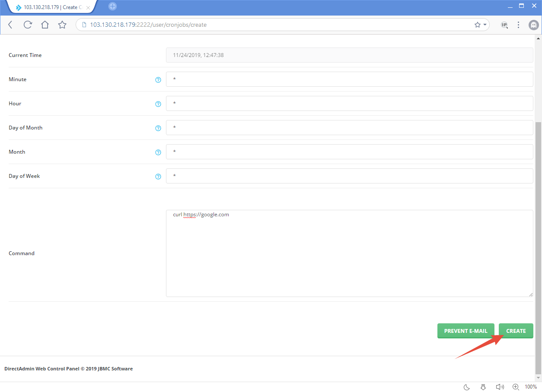
Task: Toggle sound with the speaker icon
Action: [x=500, y=387]
